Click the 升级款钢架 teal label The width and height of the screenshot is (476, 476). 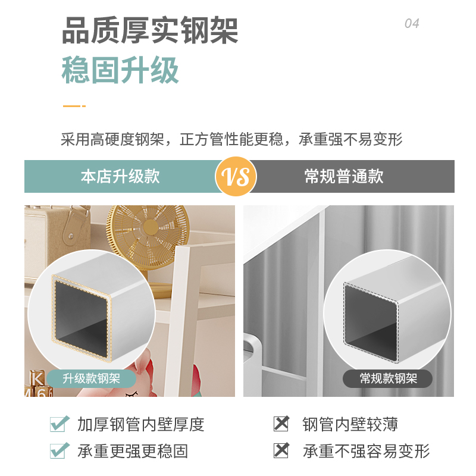[92, 378]
